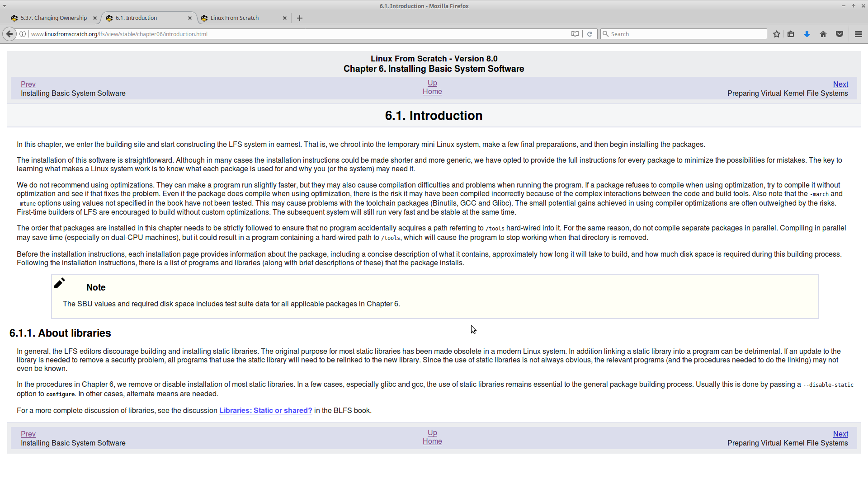The image size is (868, 488).
Task: Click the window menu arrow at top-left corner
Action: pos(5,6)
